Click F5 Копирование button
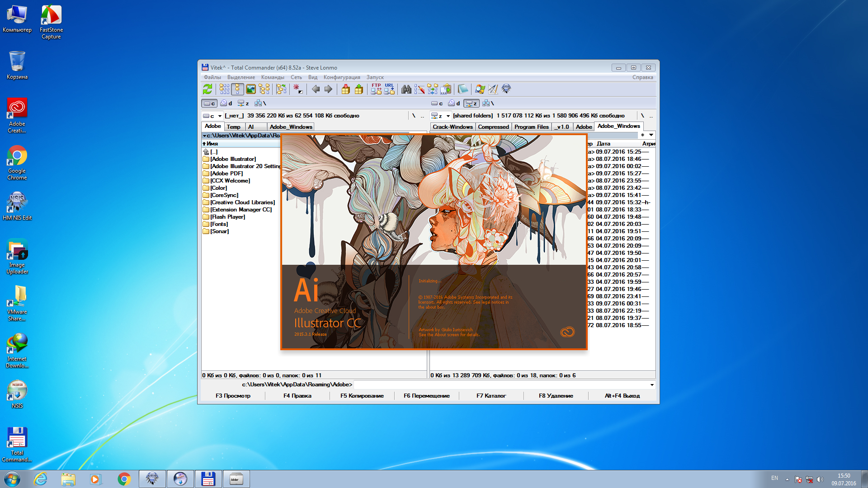 point(362,396)
